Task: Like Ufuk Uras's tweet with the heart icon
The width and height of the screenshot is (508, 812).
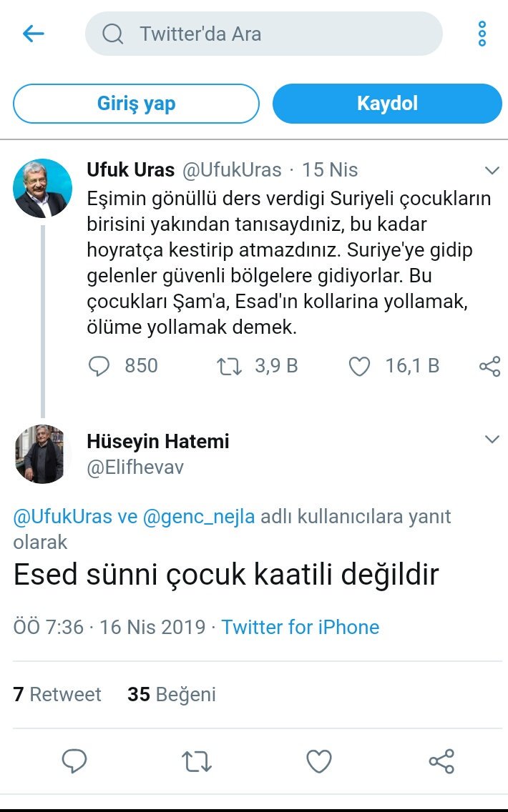Action: click(x=359, y=366)
